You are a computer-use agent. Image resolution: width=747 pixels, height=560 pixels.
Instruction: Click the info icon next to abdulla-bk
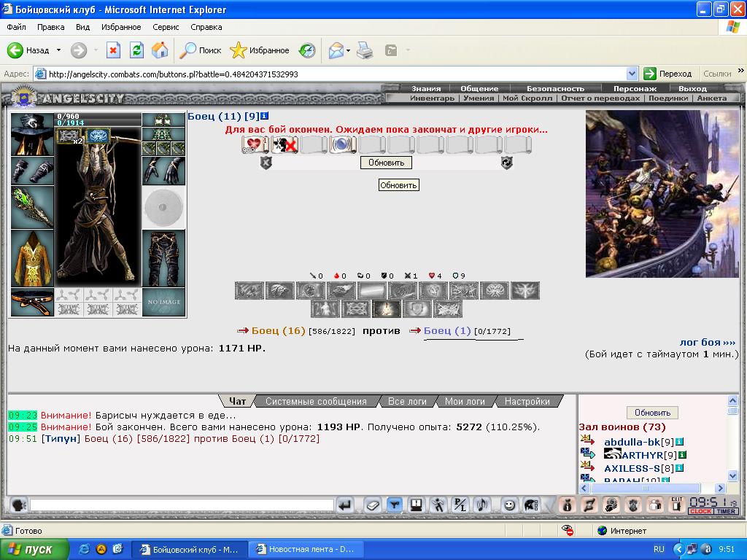click(680, 442)
